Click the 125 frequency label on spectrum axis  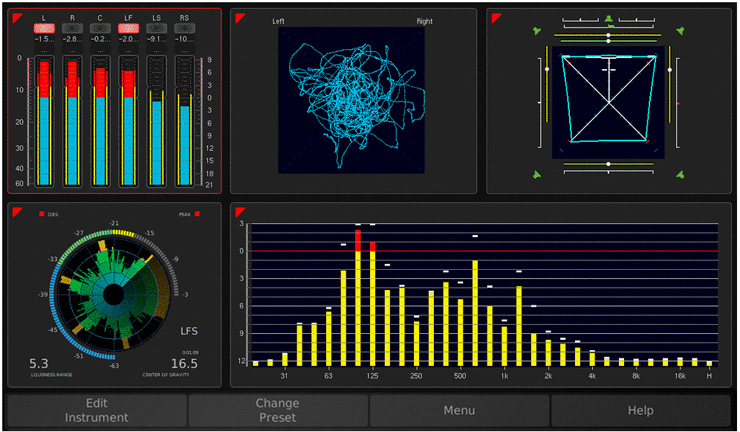(372, 376)
